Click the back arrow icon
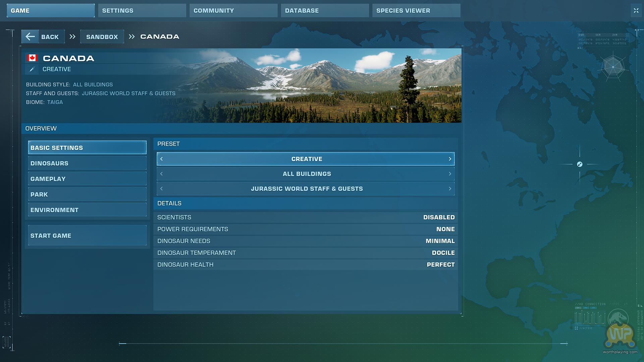The height and width of the screenshot is (362, 644). (30, 37)
